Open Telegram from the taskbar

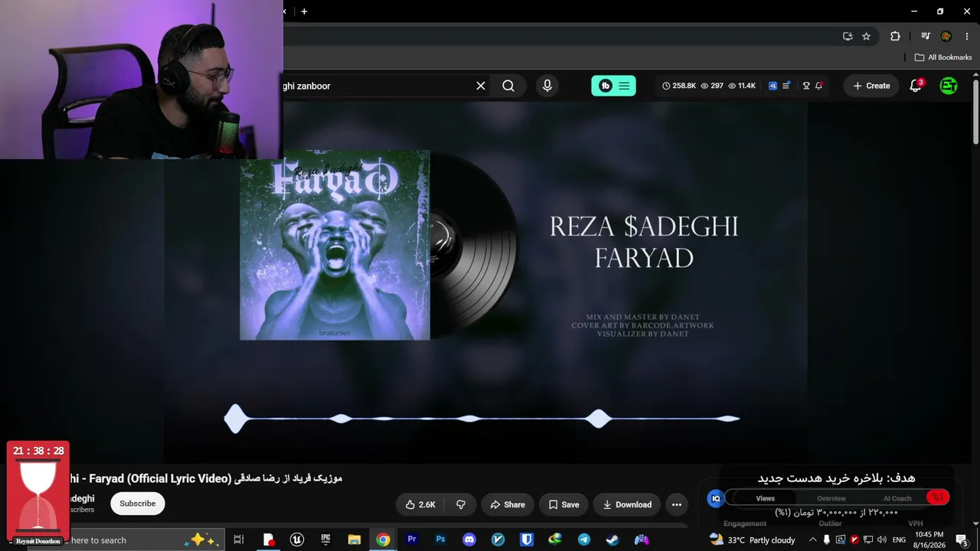[x=584, y=540]
